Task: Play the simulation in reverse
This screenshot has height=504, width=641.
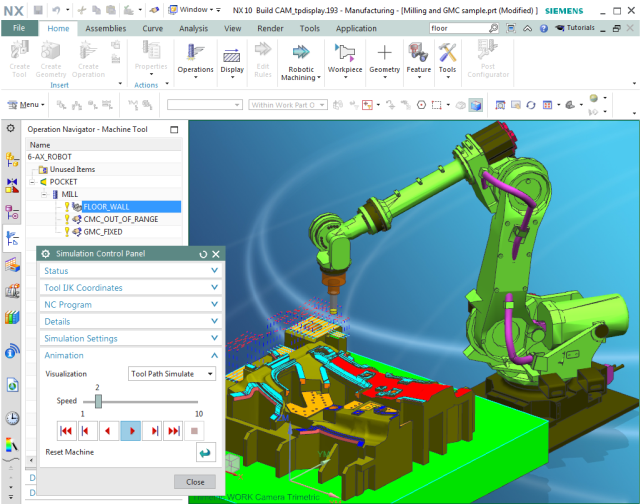Action: click(x=108, y=431)
